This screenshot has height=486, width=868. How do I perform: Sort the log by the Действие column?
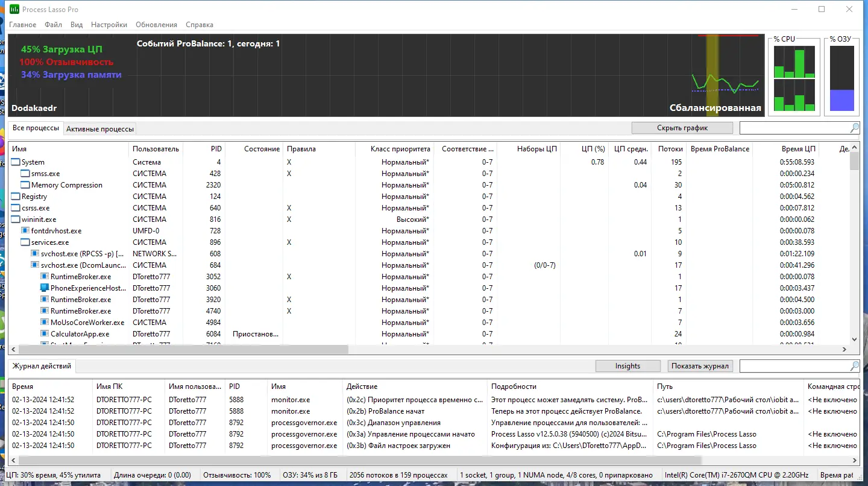[x=415, y=387]
